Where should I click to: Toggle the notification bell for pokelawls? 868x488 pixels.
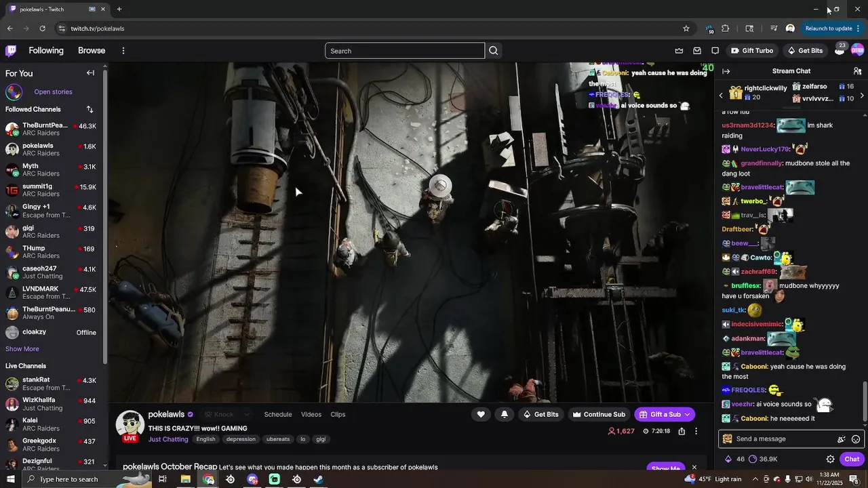505,414
